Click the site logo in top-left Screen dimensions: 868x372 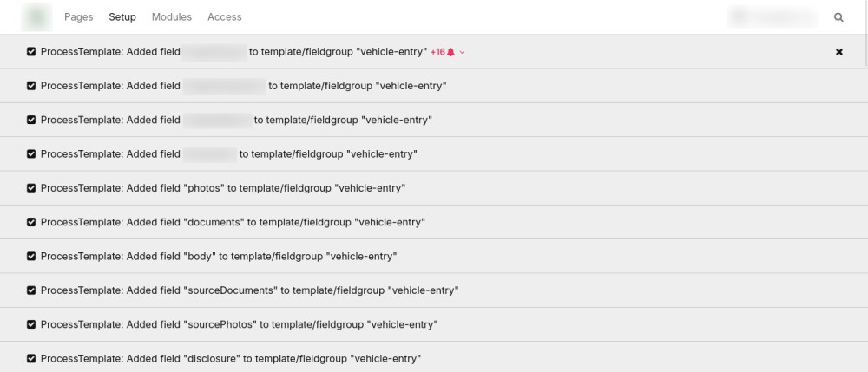36,16
